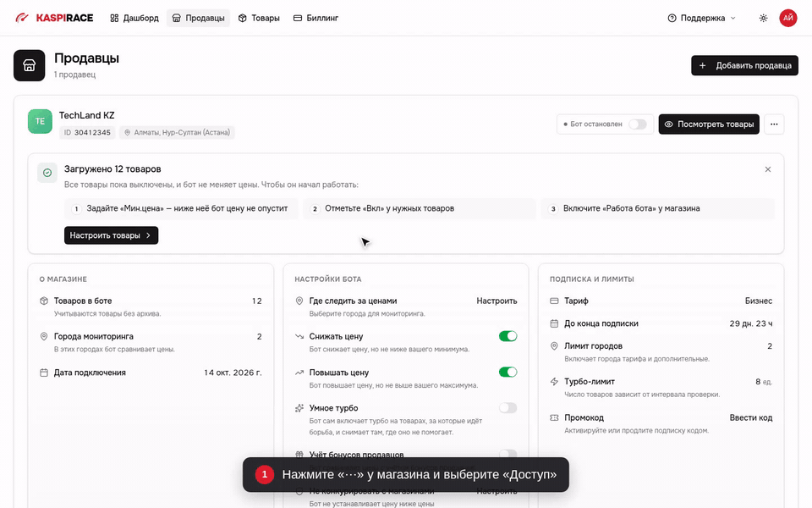Toggle the light/dark theme sun icon
Image resolution: width=812 pixels, height=508 pixels.
[x=763, y=18]
